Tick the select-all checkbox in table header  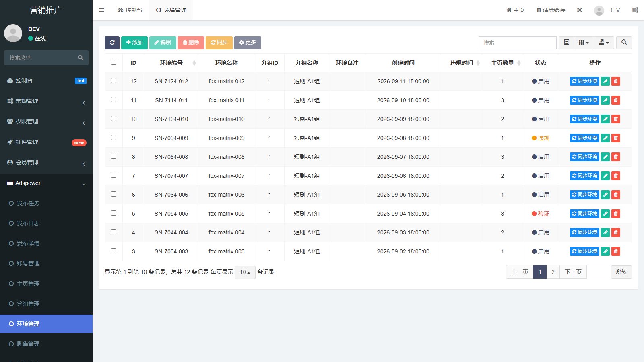click(114, 62)
